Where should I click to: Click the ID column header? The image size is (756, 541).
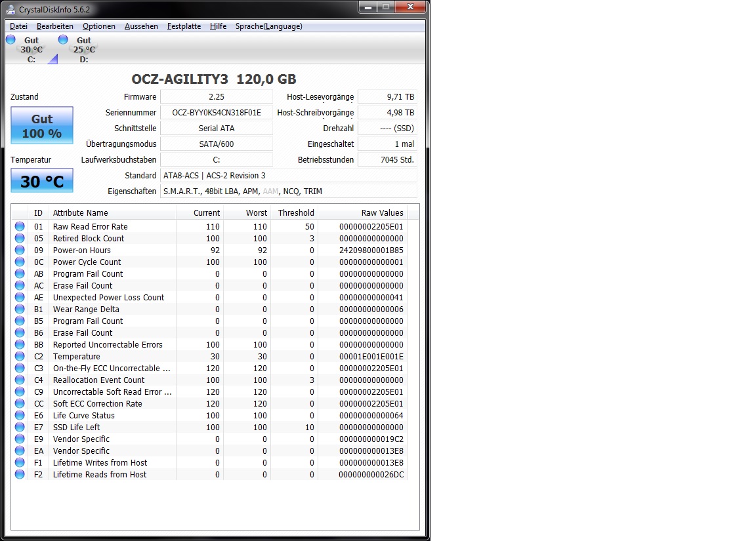click(39, 212)
